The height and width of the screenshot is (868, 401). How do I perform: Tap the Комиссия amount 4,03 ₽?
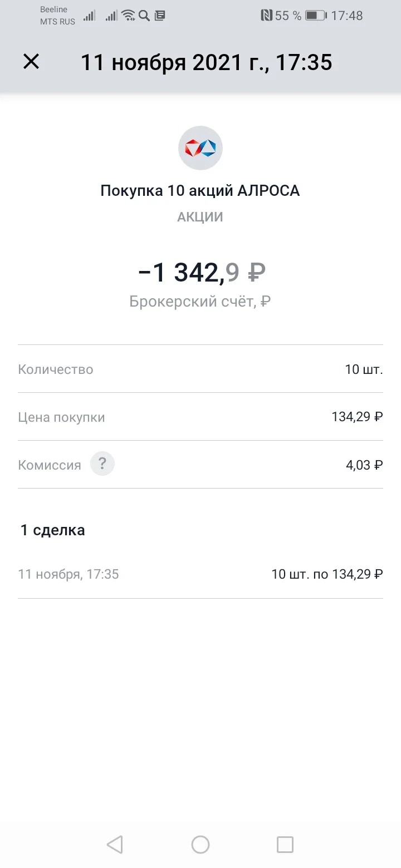point(364,465)
